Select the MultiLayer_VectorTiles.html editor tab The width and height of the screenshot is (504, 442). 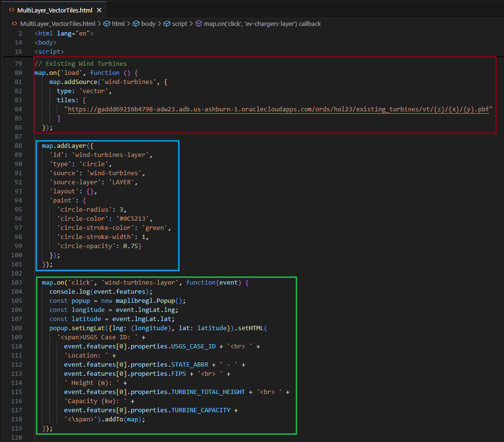55,10
